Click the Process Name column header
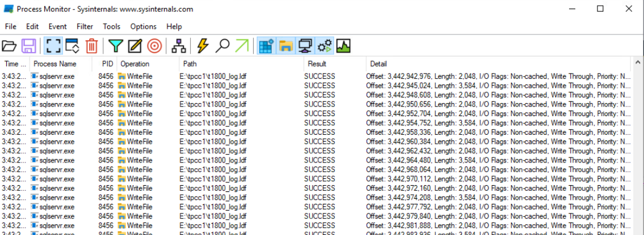Screen dimensions: 644x235 60,64
